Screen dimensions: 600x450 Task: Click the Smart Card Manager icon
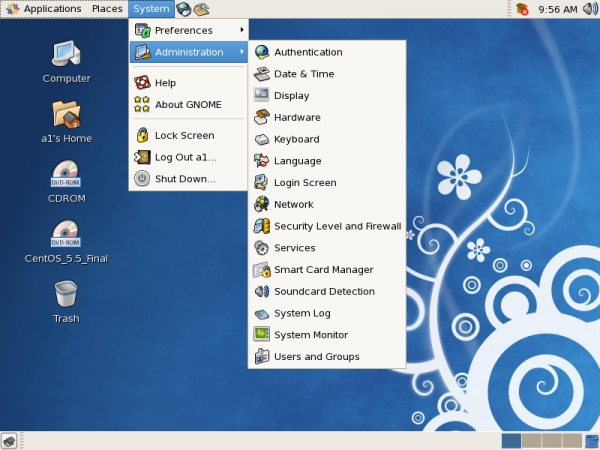(262, 269)
